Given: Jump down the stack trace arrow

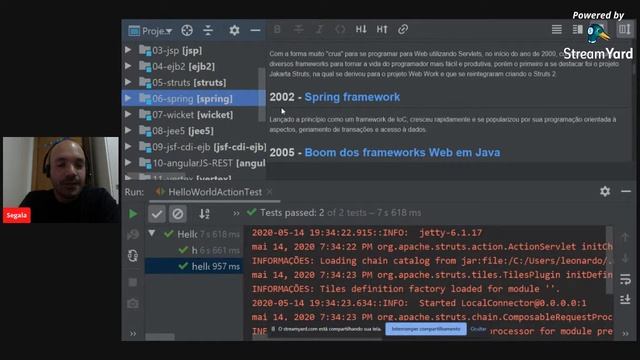Looking at the screenshot, I should pyautogui.click(x=625, y=258).
